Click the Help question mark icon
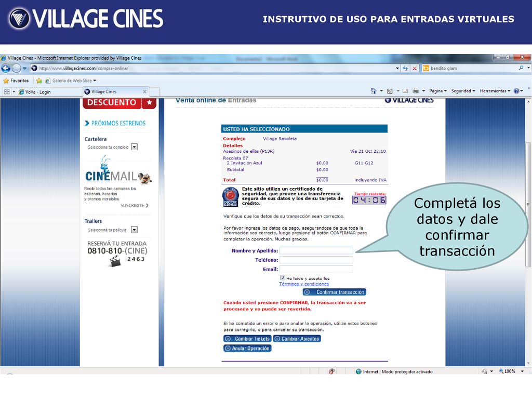532x399 pixels. 516,91
